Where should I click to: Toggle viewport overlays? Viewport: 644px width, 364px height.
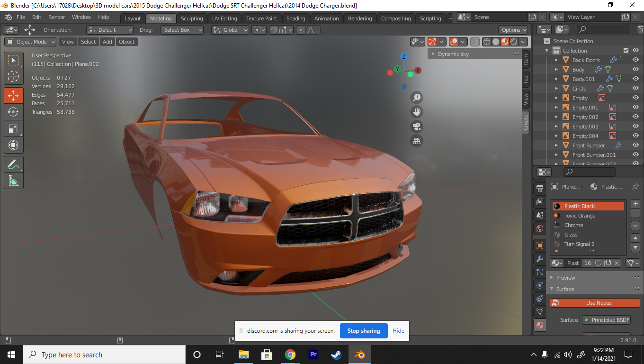click(454, 42)
